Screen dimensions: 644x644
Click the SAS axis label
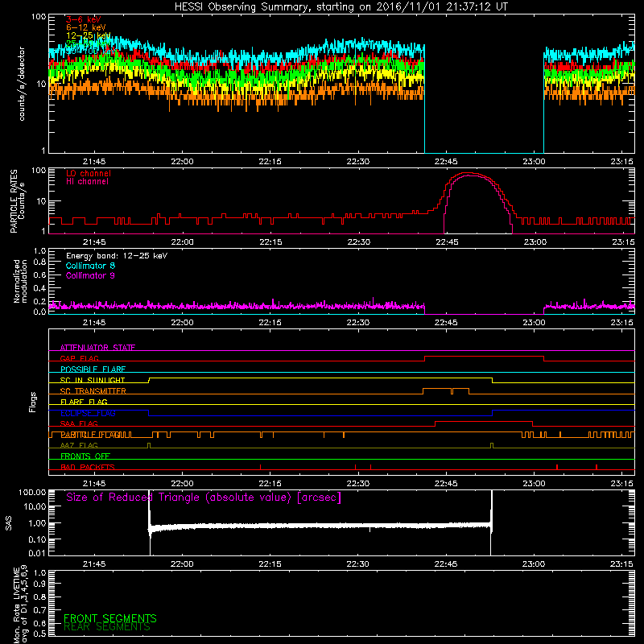(8, 523)
